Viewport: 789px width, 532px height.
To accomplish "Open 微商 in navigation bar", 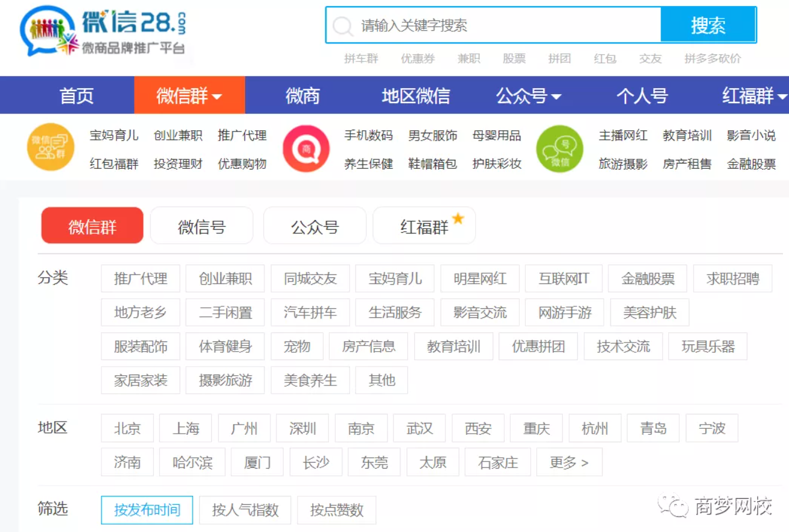I will pyautogui.click(x=302, y=95).
